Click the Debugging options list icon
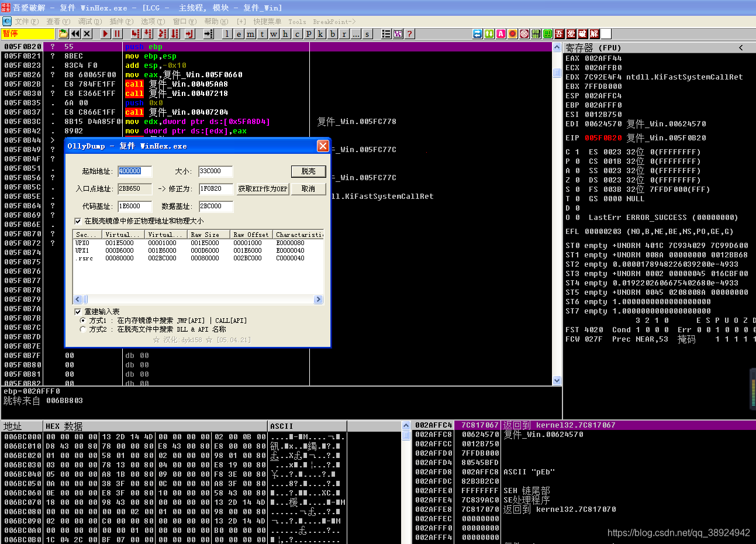This screenshot has height=544, width=756. pyautogui.click(x=386, y=34)
